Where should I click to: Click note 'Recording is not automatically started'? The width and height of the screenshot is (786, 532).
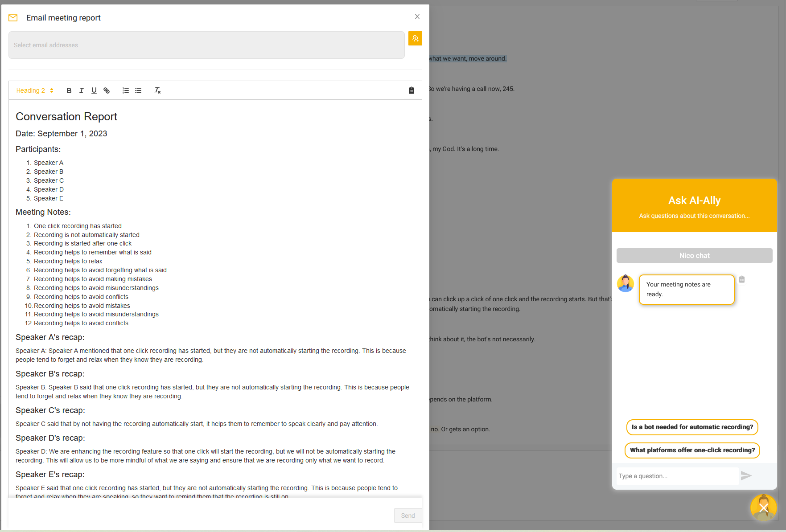click(86, 235)
